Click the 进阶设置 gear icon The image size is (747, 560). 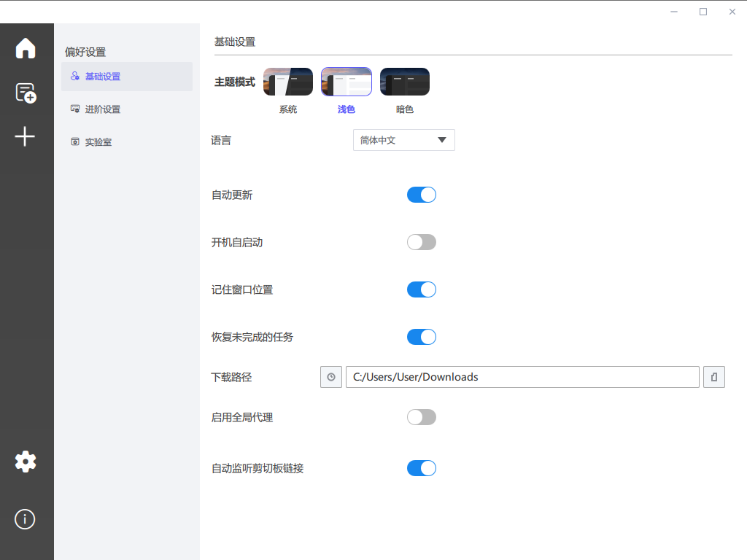(76, 109)
